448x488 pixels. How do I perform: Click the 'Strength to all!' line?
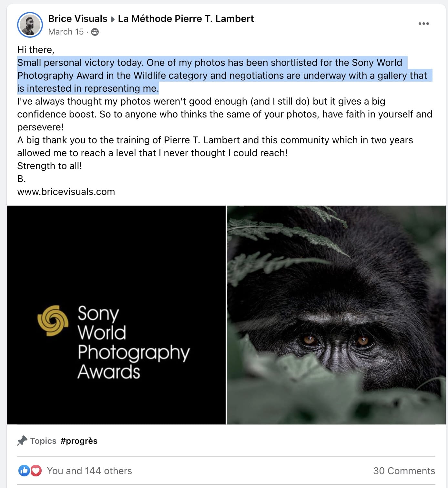49,166
